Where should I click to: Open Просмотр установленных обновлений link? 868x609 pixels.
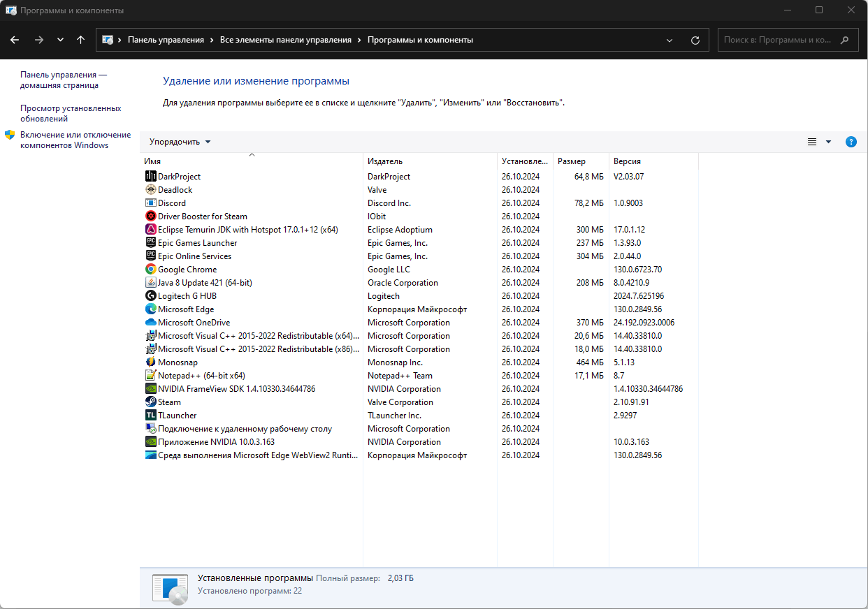coord(71,114)
